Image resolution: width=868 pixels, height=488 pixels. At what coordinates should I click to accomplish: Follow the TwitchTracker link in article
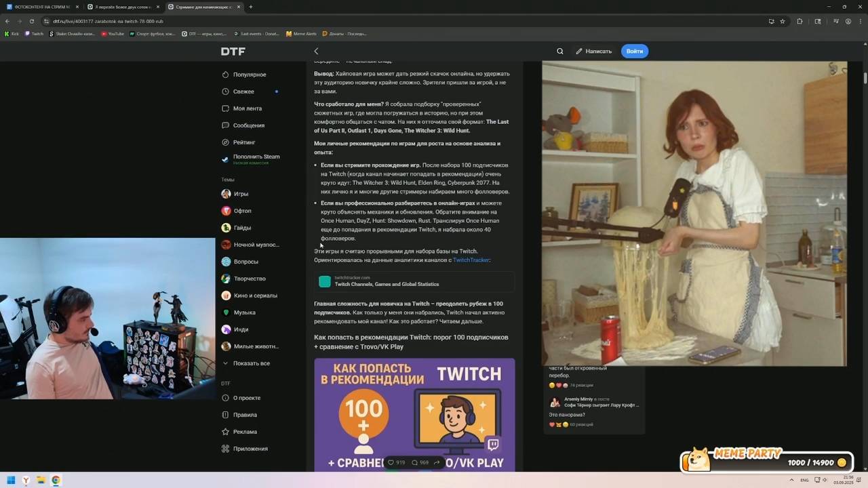click(471, 260)
